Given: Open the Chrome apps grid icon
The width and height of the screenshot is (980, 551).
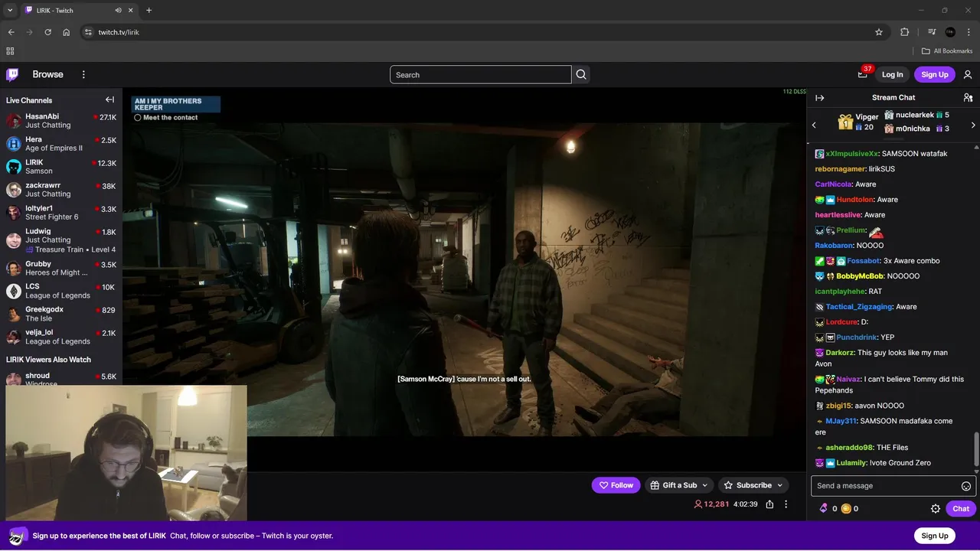Looking at the screenshot, I should [10, 51].
